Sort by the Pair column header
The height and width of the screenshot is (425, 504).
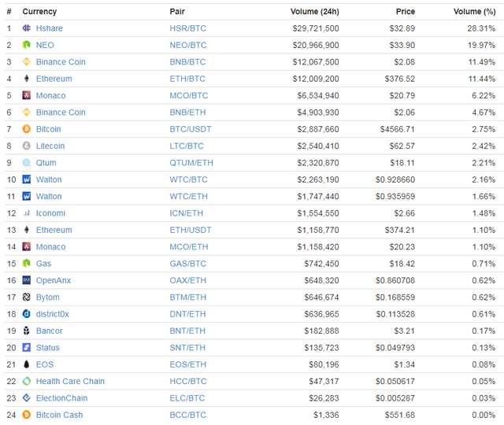click(x=177, y=12)
